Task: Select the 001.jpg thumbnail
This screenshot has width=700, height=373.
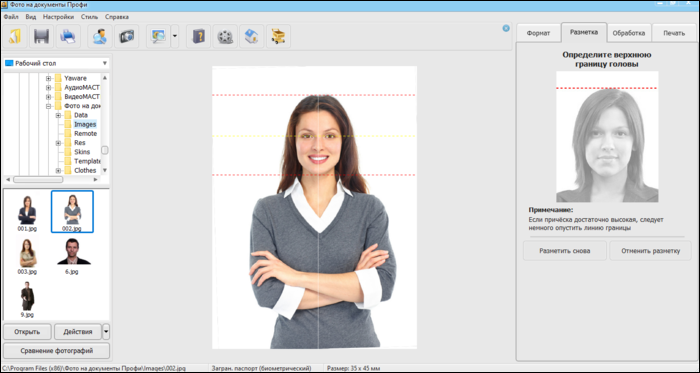Action: [x=27, y=213]
